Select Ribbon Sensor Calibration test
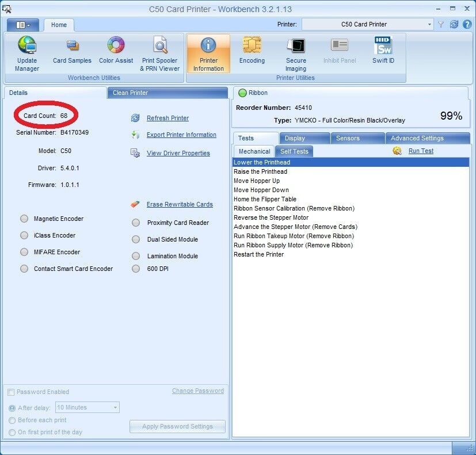The width and height of the screenshot is (476, 455). pos(351,208)
